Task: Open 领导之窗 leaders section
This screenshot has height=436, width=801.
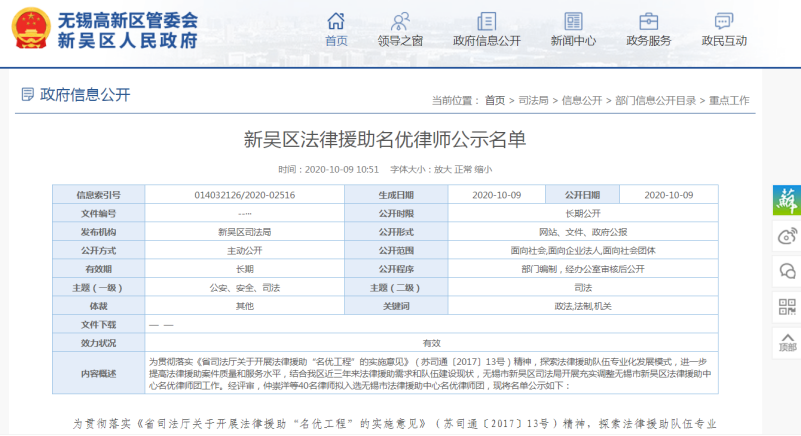Action: click(x=400, y=29)
